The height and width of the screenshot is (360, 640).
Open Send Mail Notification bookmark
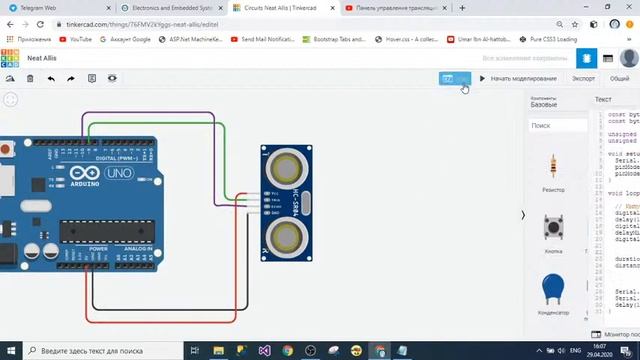(263, 39)
